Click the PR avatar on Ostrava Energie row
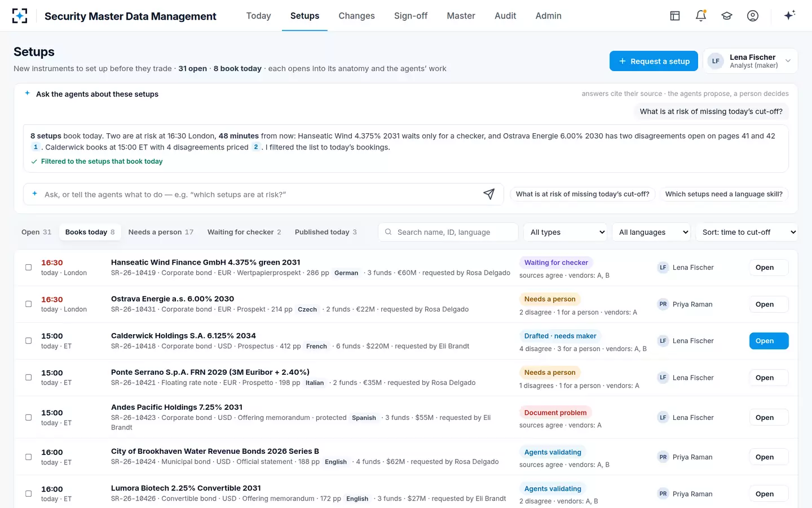Image resolution: width=812 pixels, height=508 pixels. click(x=663, y=304)
